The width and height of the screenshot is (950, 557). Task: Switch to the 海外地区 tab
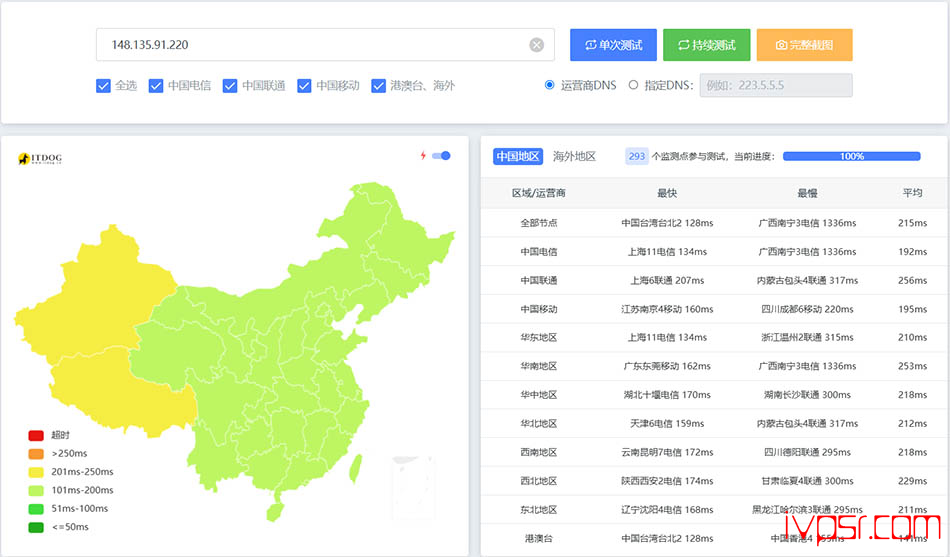click(574, 156)
